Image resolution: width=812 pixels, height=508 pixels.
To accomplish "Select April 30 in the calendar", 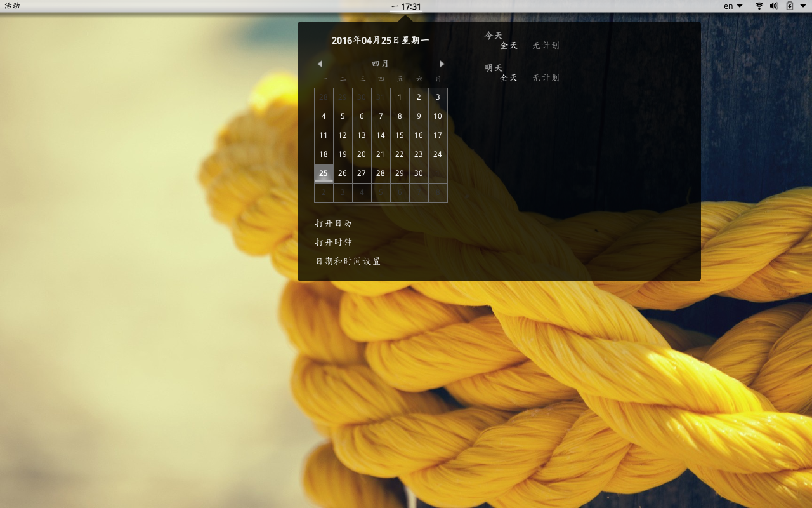I will coord(419,173).
